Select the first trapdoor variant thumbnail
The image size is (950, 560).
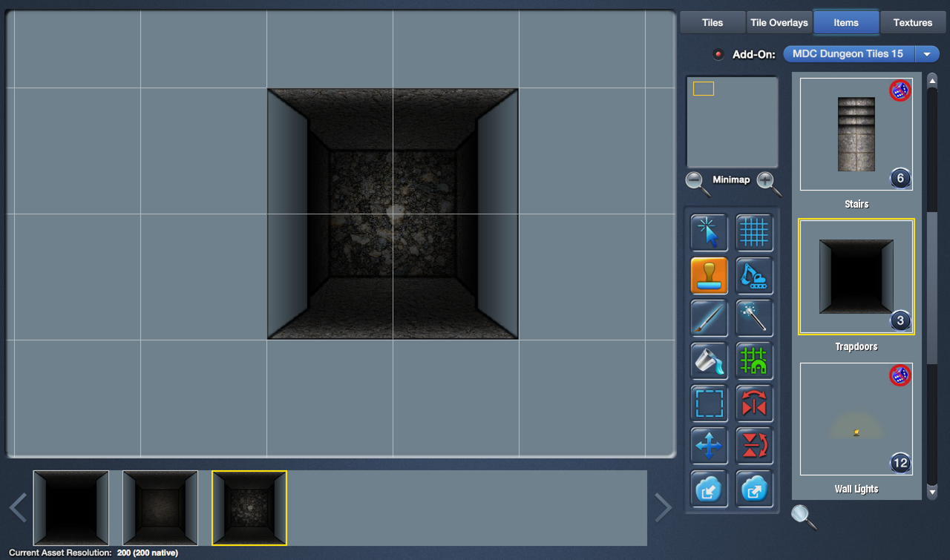pos(71,508)
